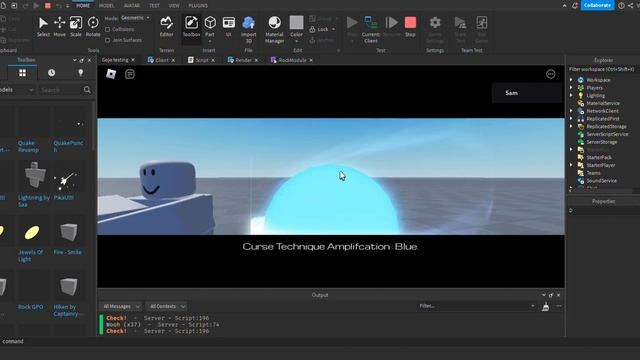This screenshot has width=640, height=360.
Task: Open the HOME ribbon tab
Action: coord(83,6)
